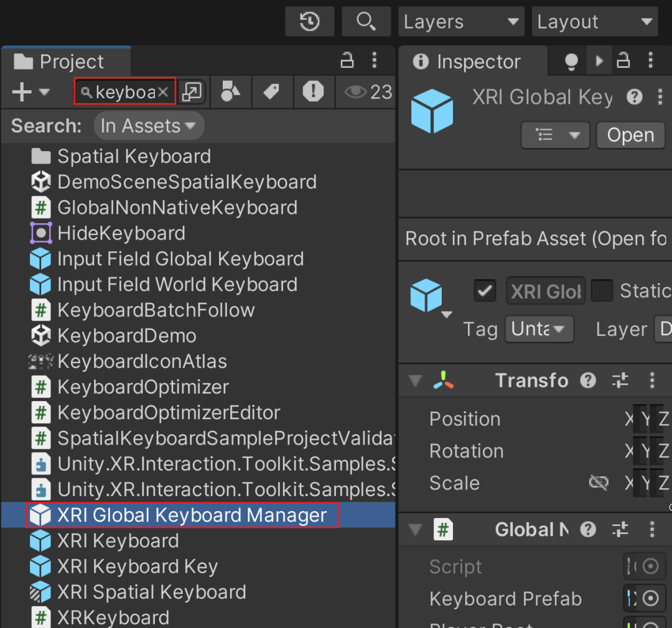Toggle the Project panel lock
This screenshot has width=672, height=628.
coord(347,60)
